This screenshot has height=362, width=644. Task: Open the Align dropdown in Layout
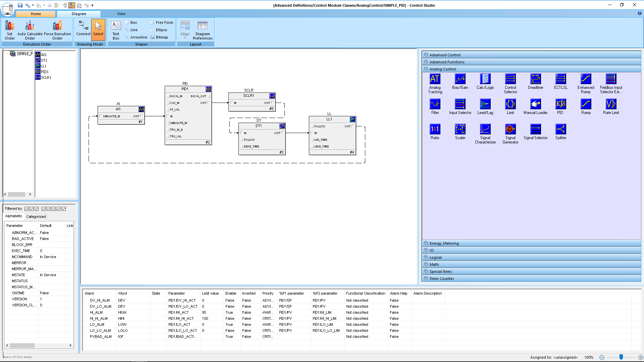185,30
